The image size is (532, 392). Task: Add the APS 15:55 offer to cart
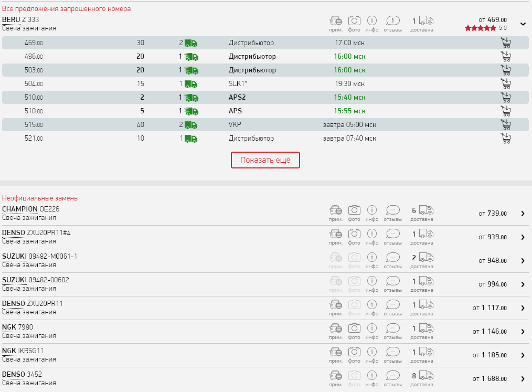click(x=506, y=111)
